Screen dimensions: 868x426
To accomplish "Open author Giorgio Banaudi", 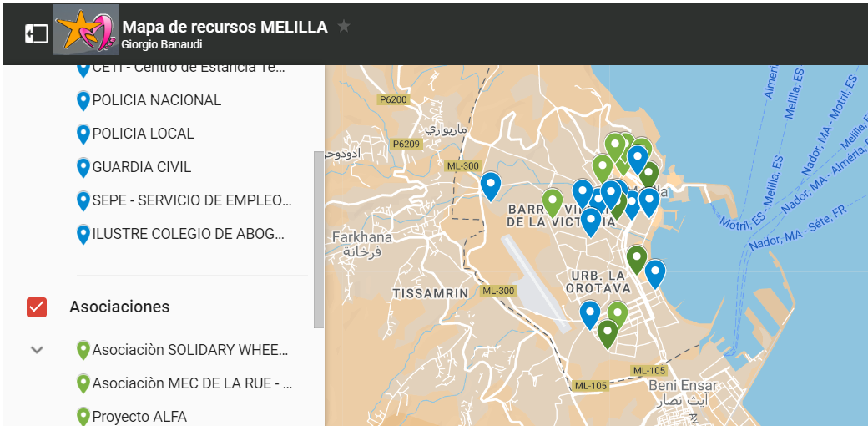I will pos(162,45).
